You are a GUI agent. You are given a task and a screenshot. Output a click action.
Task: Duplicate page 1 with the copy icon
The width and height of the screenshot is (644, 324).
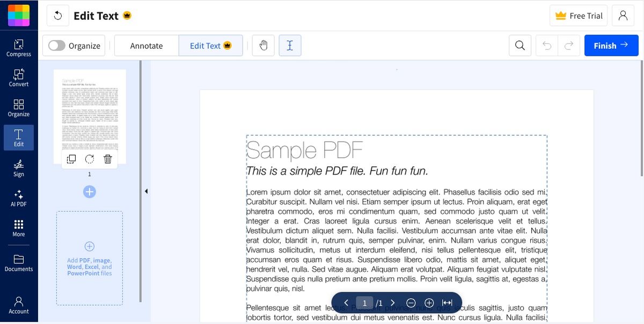click(71, 159)
